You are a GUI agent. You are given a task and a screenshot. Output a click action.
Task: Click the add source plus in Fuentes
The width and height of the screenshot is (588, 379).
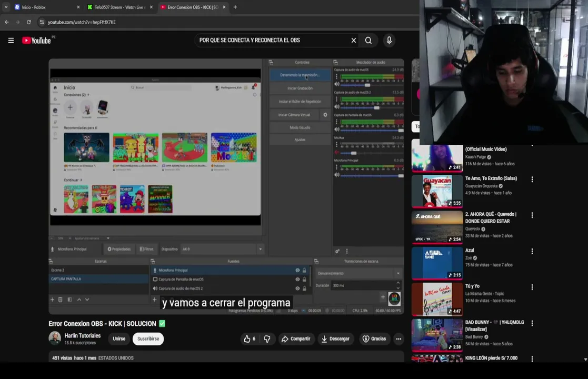point(154,300)
